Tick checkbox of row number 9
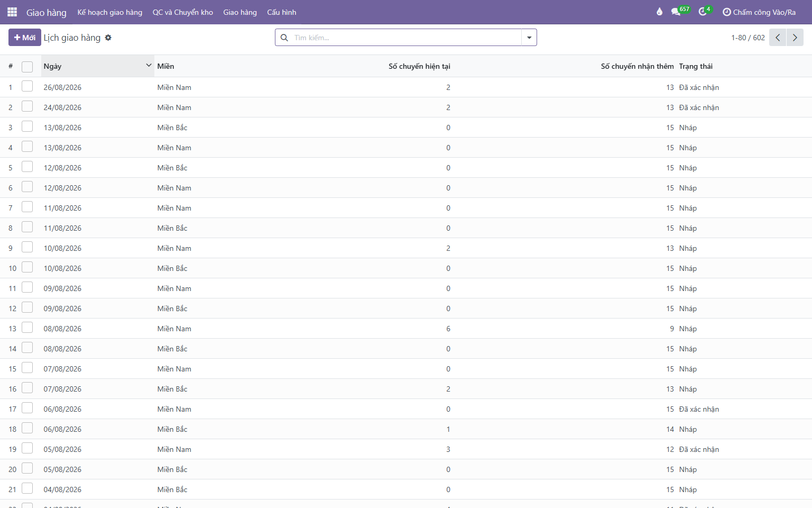This screenshot has height=508, width=812. coord(27,247)
